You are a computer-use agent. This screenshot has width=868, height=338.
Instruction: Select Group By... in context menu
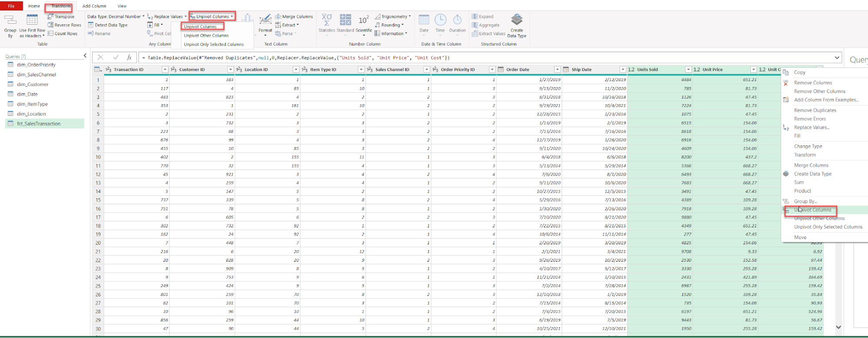click(x=805, y=201)
